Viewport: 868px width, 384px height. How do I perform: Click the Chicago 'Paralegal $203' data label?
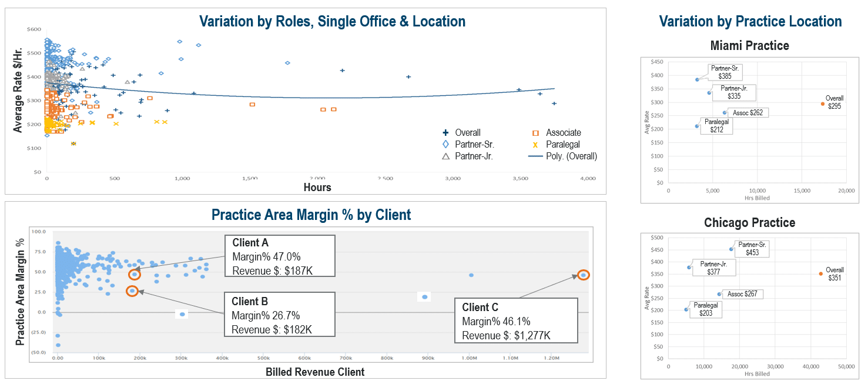pyautogui.click(x=707, y=309)
